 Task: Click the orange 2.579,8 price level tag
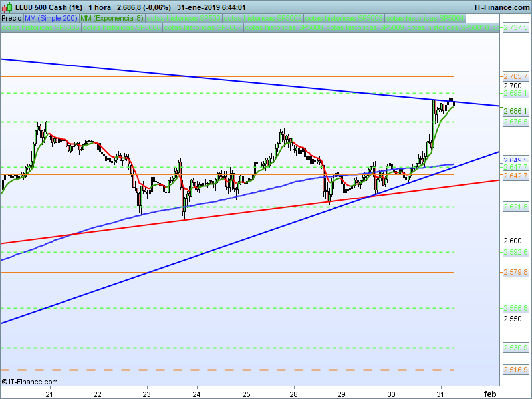click(x=515, y=272)
